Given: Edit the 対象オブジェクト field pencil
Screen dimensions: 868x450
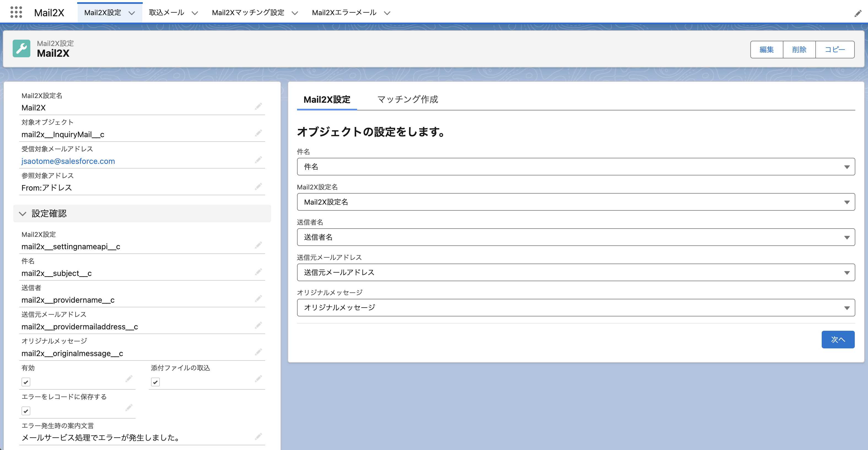Looking at the screenshot, I should tap(258, 133).
